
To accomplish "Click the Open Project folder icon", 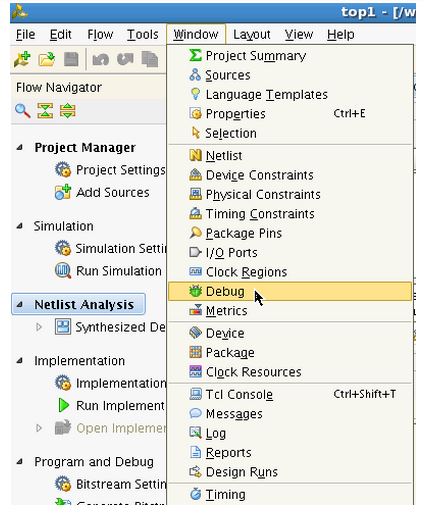I will pyautogui.click(x=47, y=60).
